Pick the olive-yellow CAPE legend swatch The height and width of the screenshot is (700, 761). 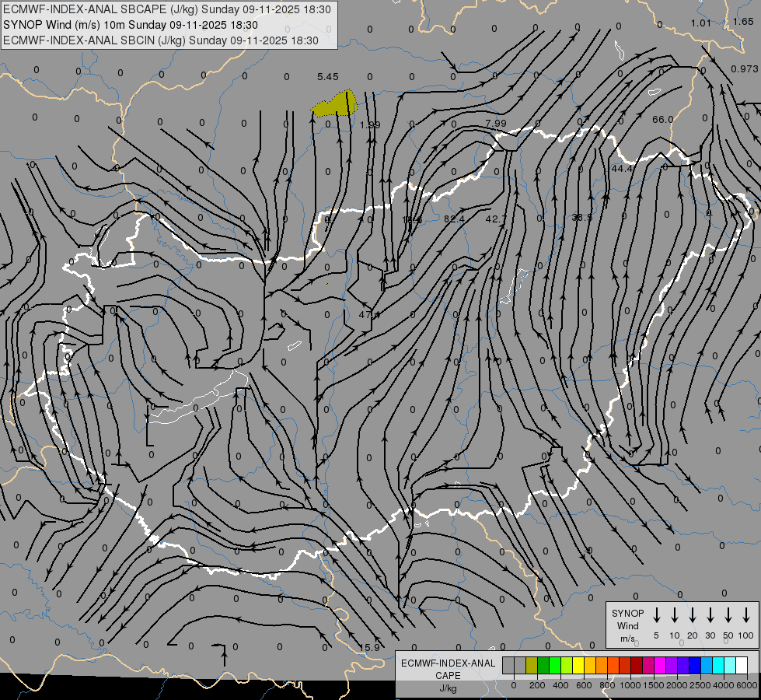pyautogui.click(x=532, y=666)
